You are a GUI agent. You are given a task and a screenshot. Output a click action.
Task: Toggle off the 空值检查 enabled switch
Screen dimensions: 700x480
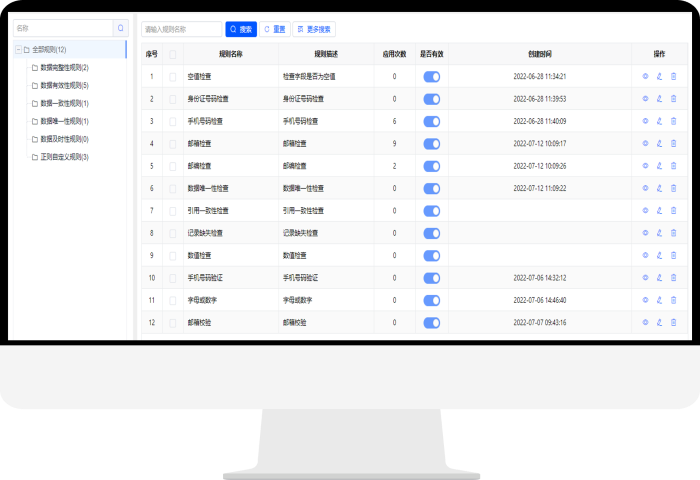click(432, 76)
